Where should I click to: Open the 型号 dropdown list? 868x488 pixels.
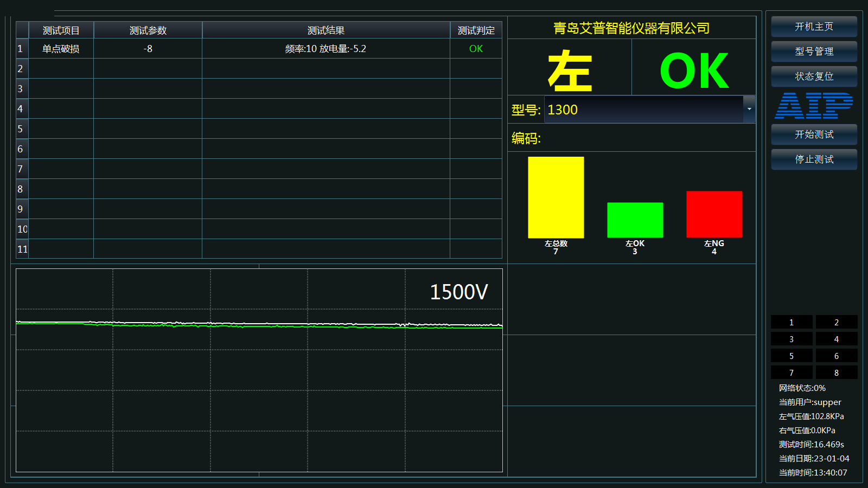click(750, 110)
